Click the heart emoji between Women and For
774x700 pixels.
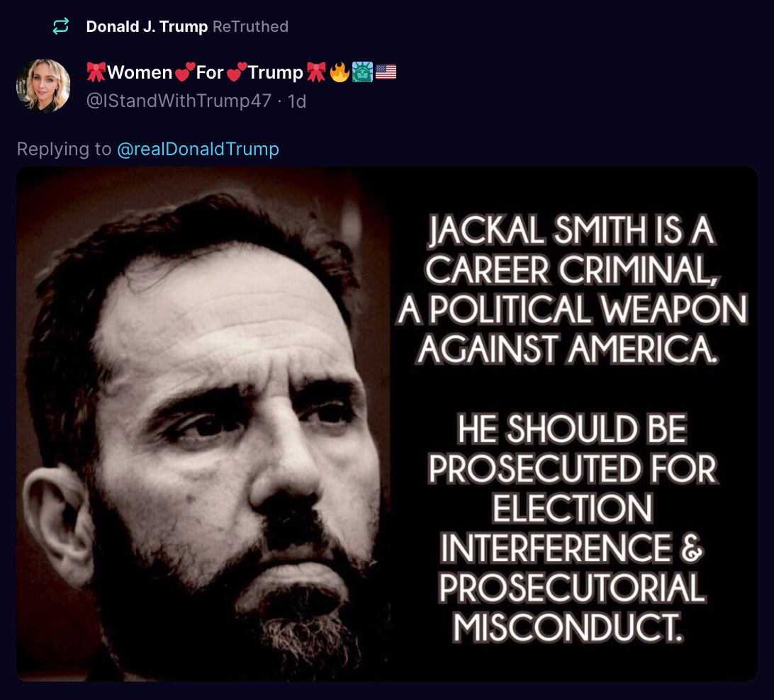(184, 72)
